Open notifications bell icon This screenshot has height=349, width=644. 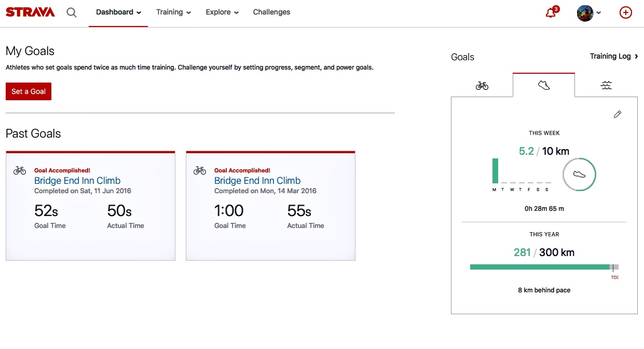551,12
